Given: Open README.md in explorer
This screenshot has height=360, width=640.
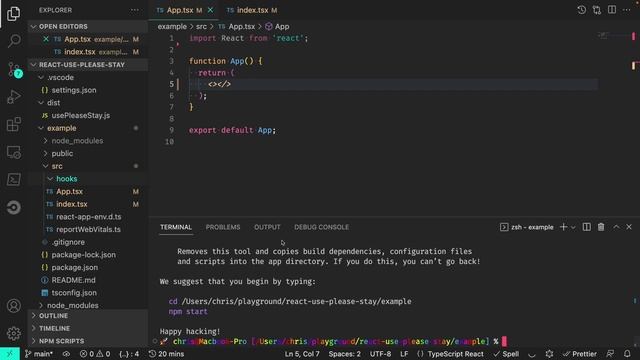Looking at the screenshot, I should click(x=88, y=280).
